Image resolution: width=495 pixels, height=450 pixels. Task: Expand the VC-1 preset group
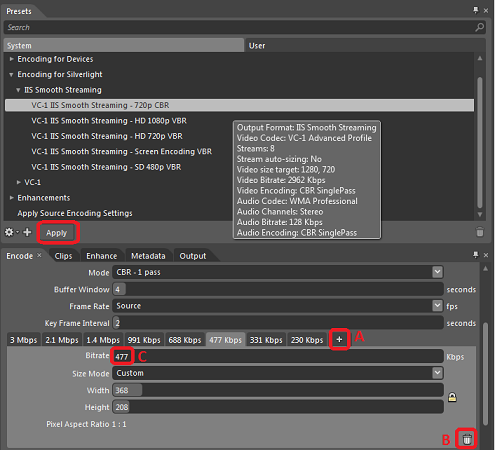pos(19,182)
